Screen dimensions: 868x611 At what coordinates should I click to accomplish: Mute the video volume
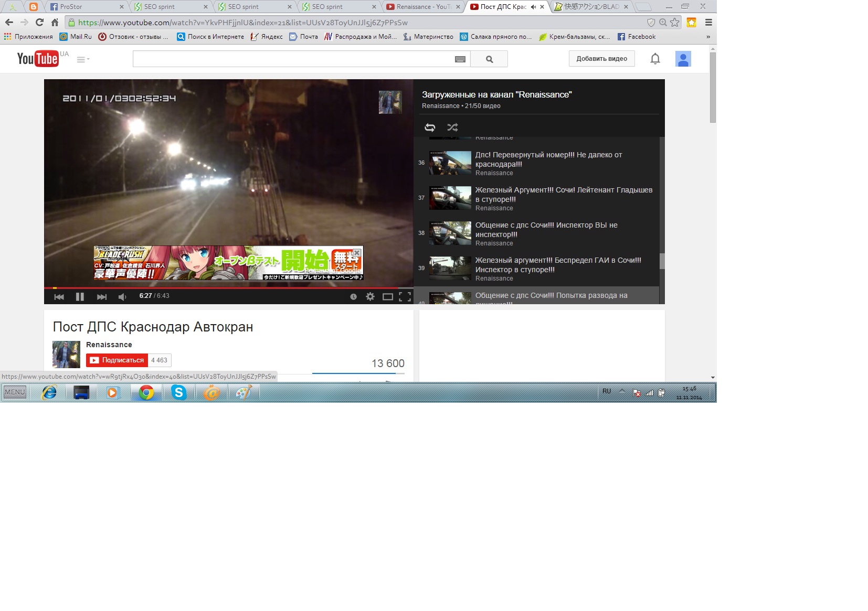122,297
